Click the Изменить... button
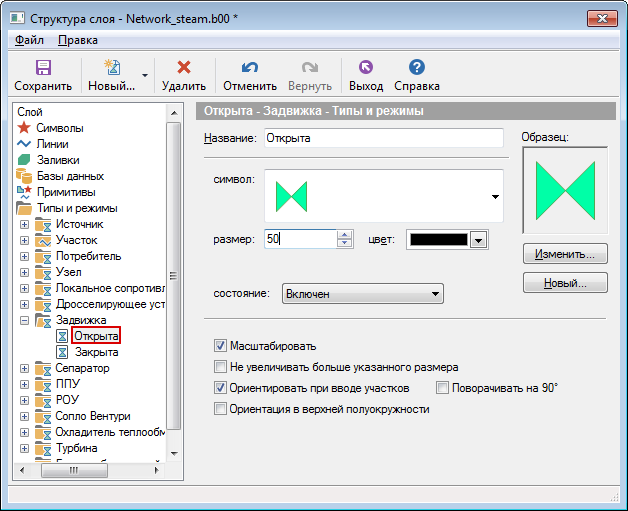The width and height of the screenshot is (628, 511). click(565, 254)
